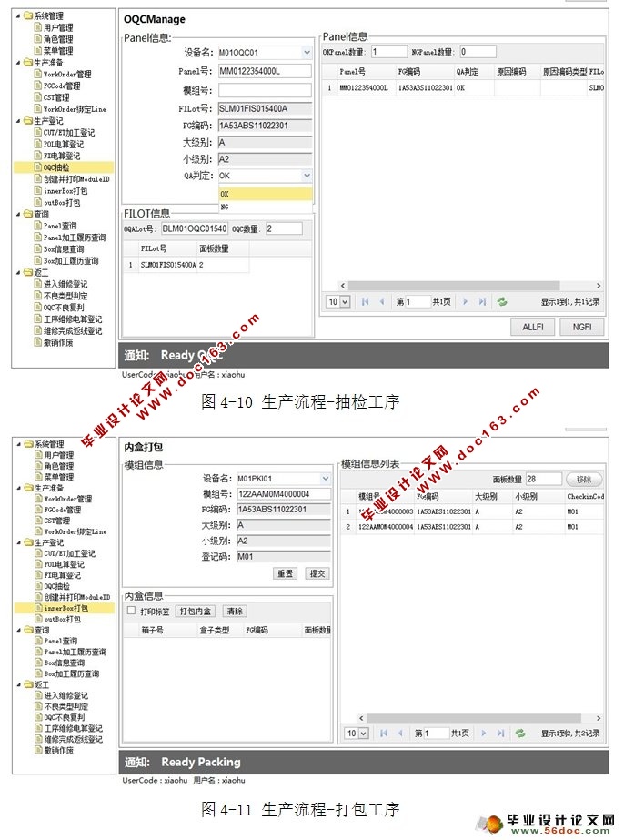This screenshot has width=624, height=840.
Task: Open innerBox打包 in the upper tree
Action: click(65, 191)
